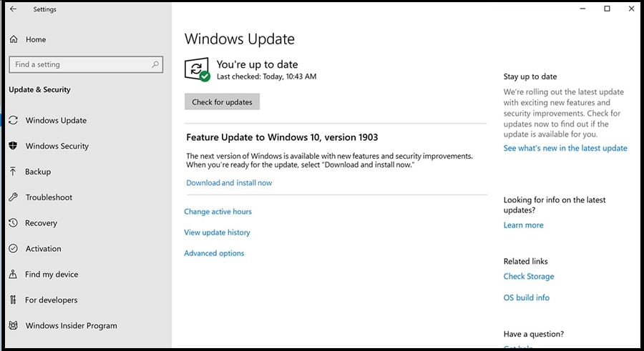Viewport: 644px width, 351px height.
Task: Click the Windows Update sync arrows icon in sidebar
Action: click(x=13, y=120)
